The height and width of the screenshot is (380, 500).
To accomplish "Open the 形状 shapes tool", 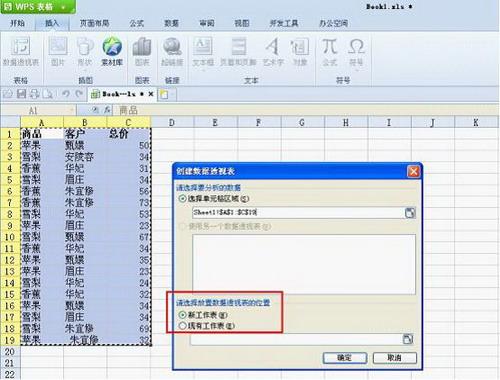I will 85,52.
